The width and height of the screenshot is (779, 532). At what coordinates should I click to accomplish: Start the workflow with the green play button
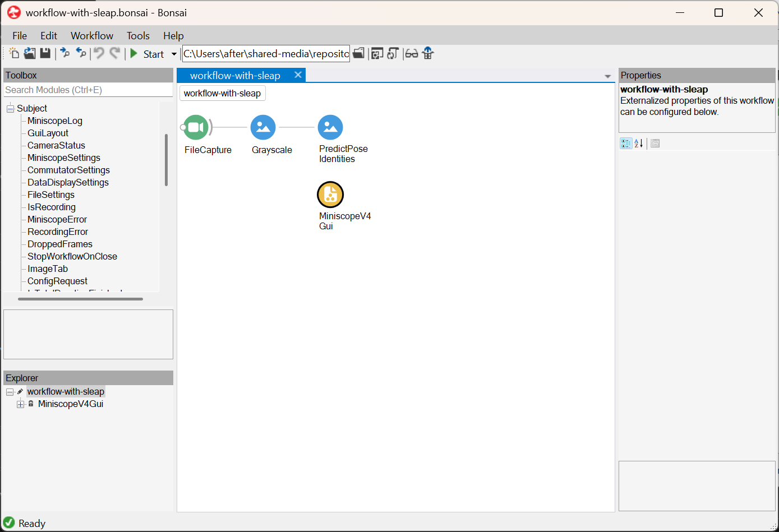tap(134, 54)
